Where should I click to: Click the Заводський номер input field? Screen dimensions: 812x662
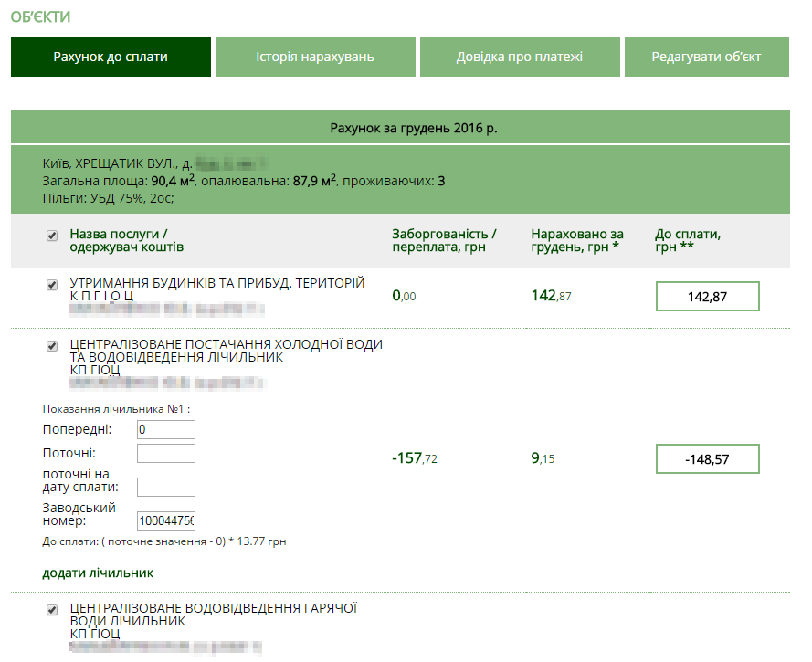pyautogui.click(x=165, y=520)
